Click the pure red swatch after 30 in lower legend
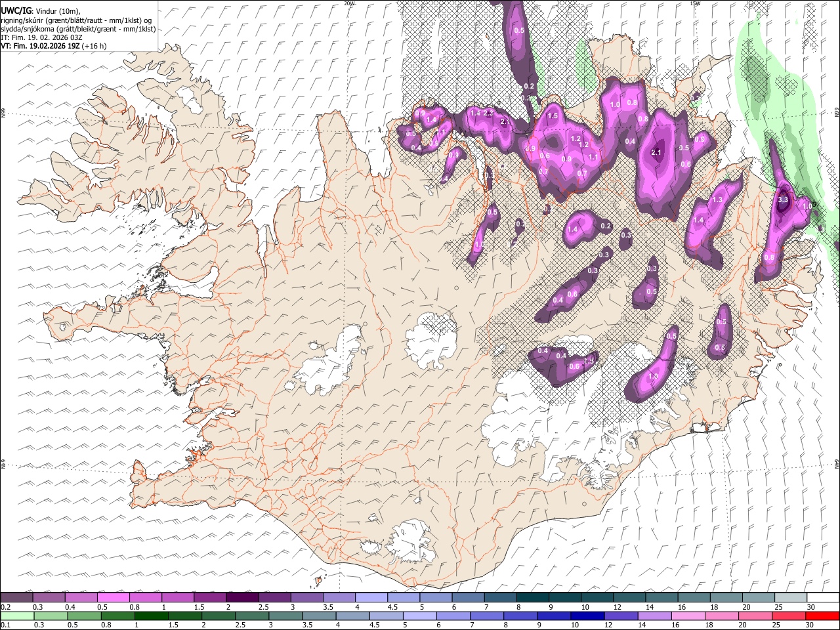 point(822,616)
